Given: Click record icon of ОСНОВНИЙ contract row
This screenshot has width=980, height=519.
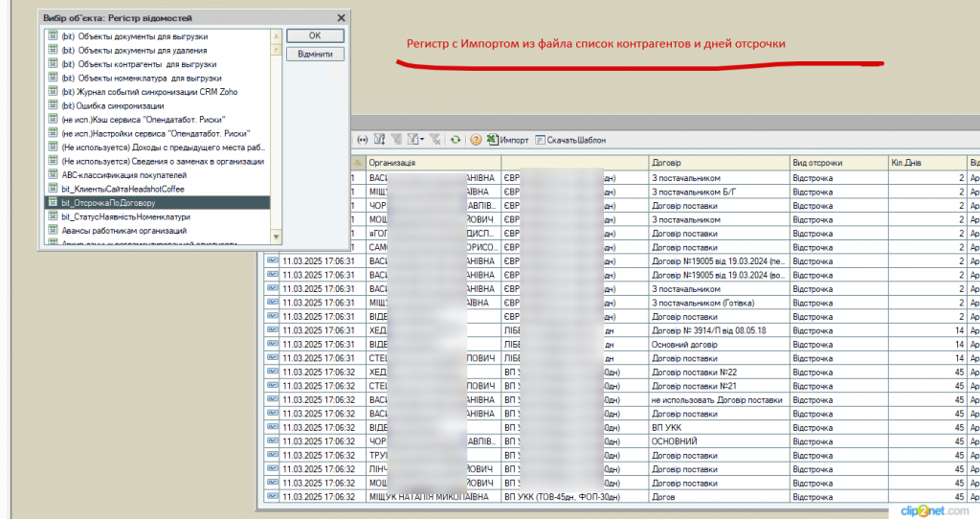Looking at the screenshot, I should 273,440.
